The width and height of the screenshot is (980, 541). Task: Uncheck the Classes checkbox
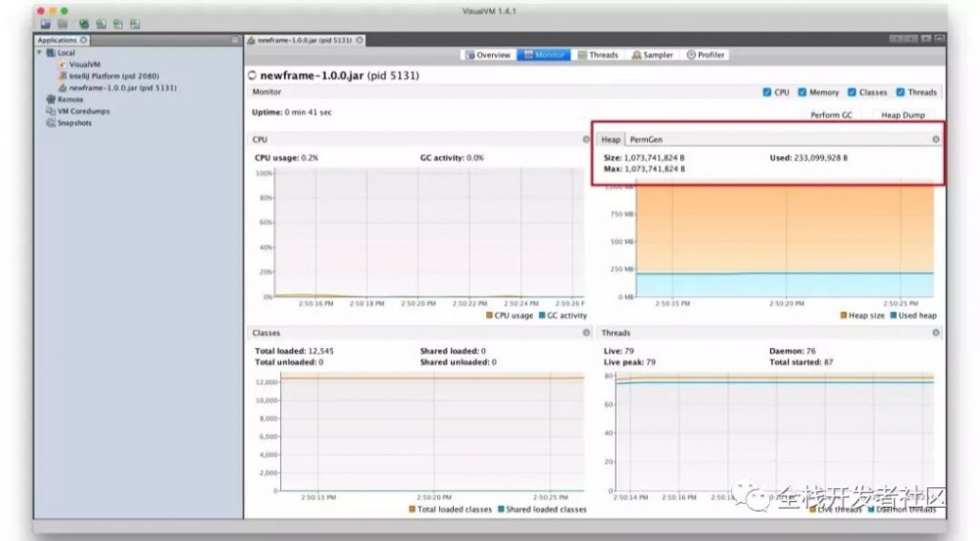[852, 92]
